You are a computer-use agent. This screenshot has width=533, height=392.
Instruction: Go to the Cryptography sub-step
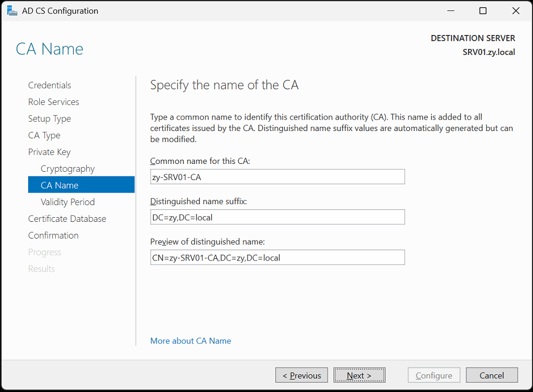pyautogui.click(x=67, y=169)
